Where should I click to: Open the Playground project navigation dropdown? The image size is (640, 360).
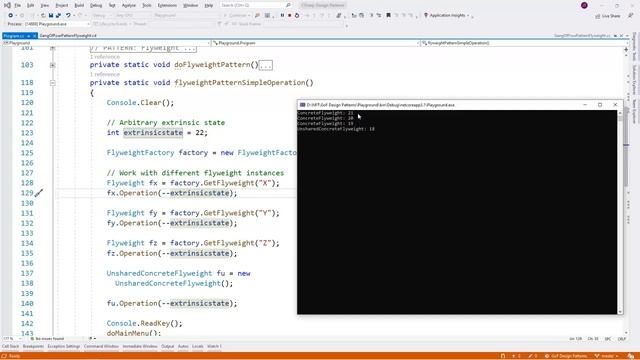tap(107, 43)
